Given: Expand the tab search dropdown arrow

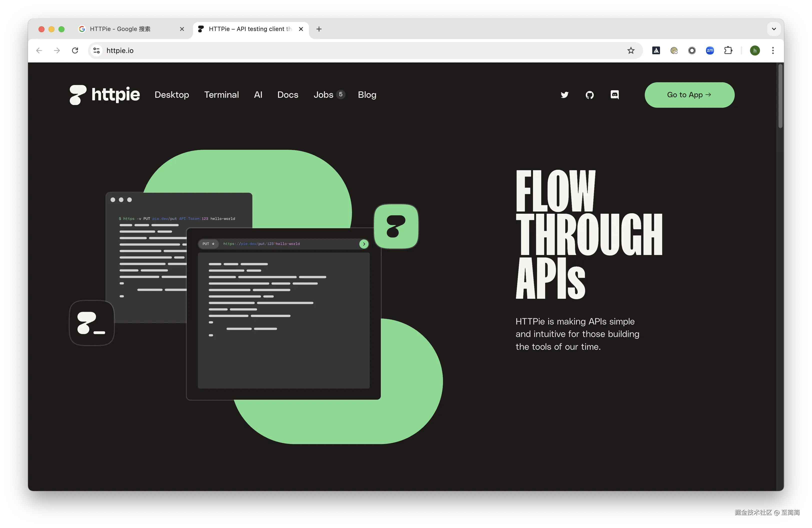Looking at the screenshot, I should point(774,29).
